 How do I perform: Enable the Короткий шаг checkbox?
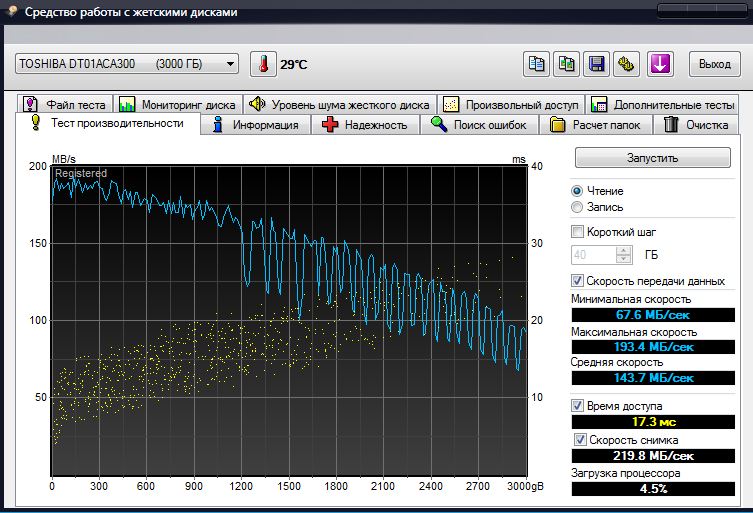tap(577, 231)
